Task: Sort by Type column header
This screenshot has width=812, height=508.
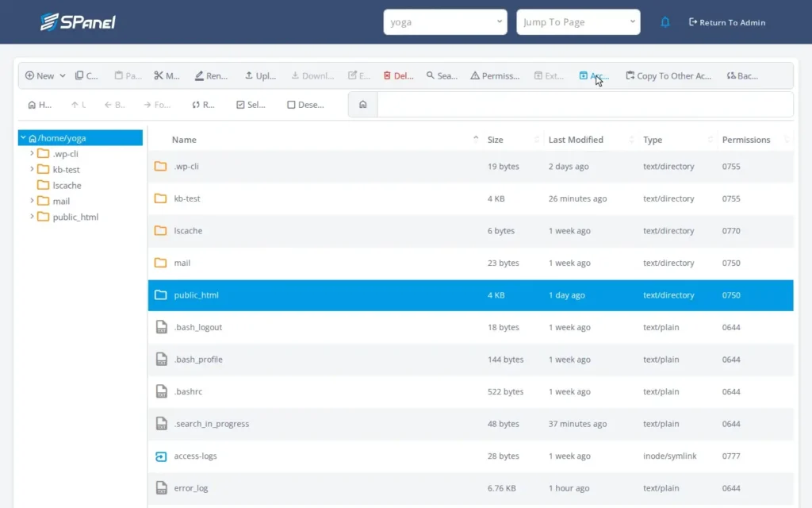Action: [653, 140]
